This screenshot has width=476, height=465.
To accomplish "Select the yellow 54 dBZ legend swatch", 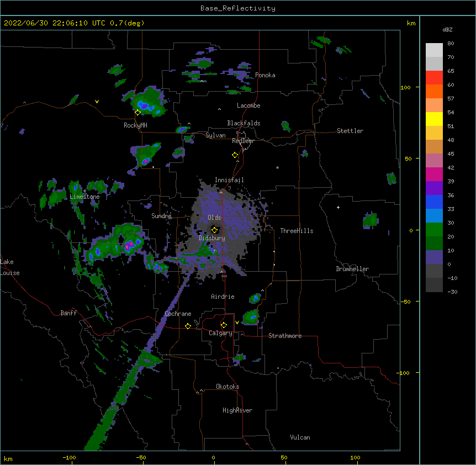I will point(434,119).
